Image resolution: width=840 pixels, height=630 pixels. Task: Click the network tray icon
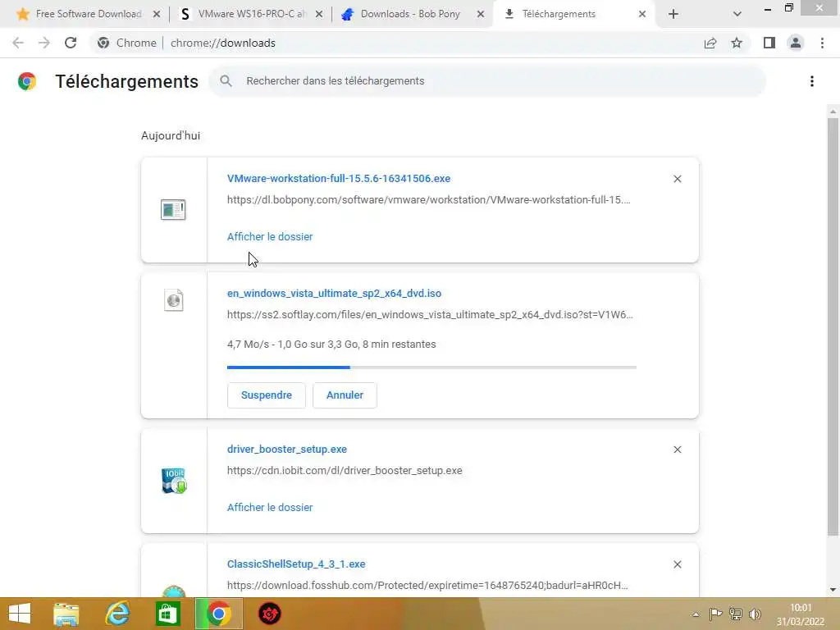tap(736, 614)
